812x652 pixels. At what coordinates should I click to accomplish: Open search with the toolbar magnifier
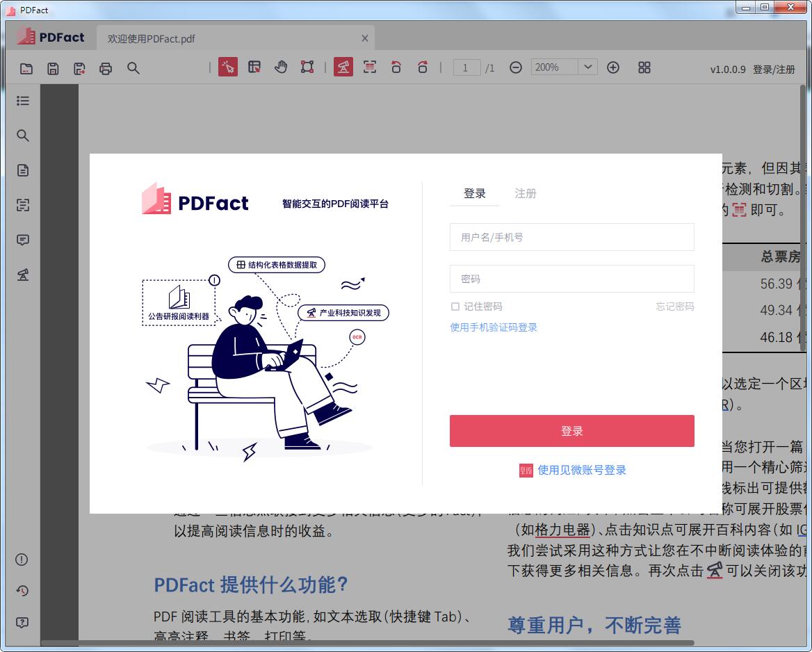133,68
